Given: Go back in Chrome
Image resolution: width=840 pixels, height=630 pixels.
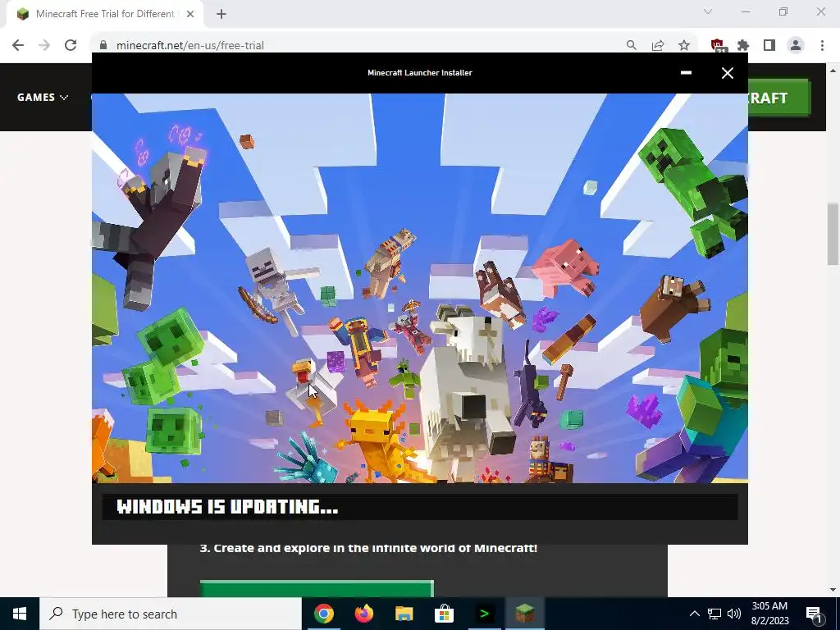Looking at the screenshot, I should pos(18,46).
